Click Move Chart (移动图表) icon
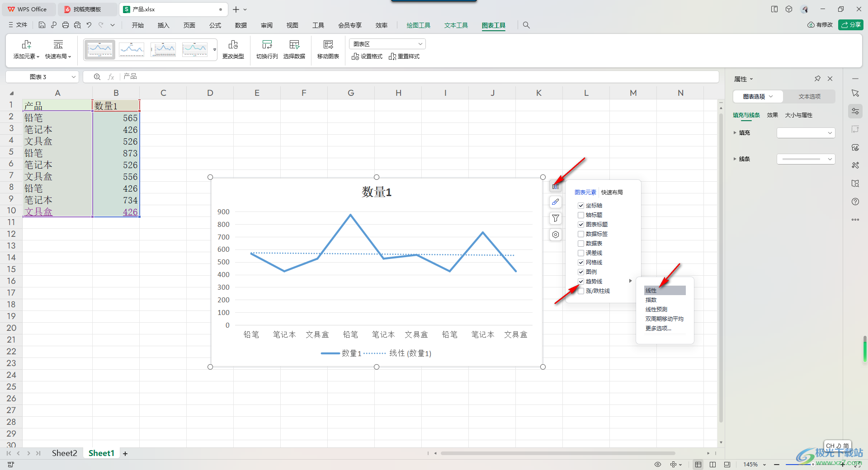The width and height of the screenshot is (868, 470). (328, 49)
